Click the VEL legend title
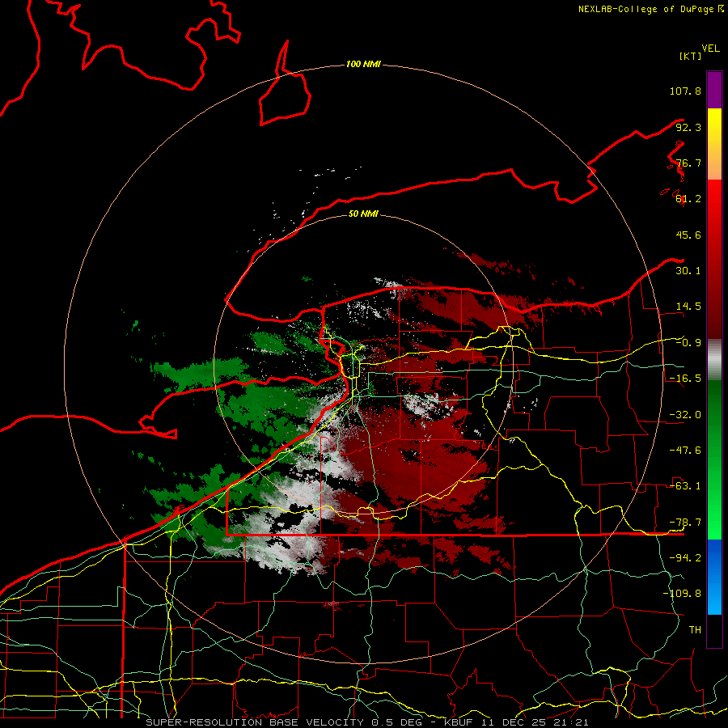Viewport: 728px width, 728px height. coord(710,48)
